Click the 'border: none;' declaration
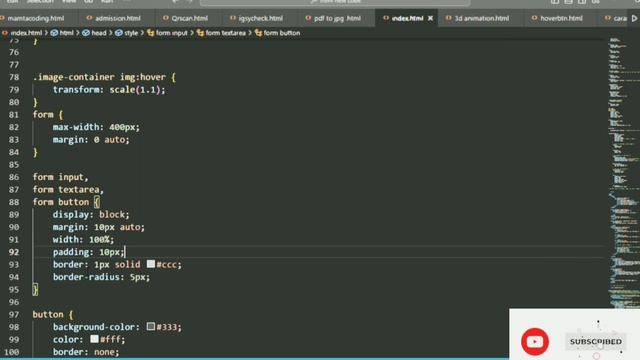Viewport: 640px width, 360px height. point(86,352)
